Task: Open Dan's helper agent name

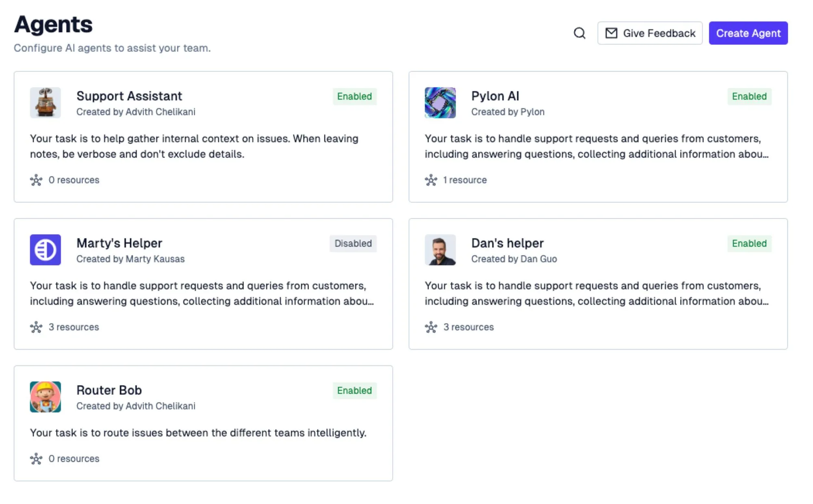Action: coord(507,243)
